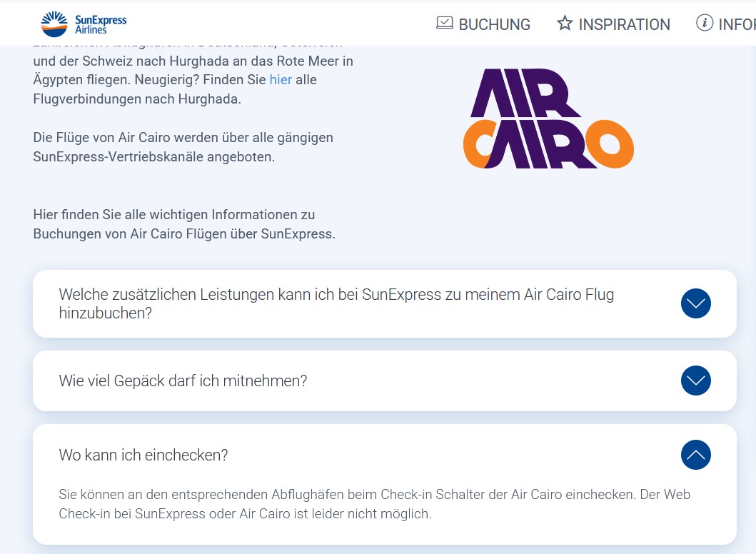
Task: Expand the 'Wie viel Gepäck' chevron
Action: tap(695, 381)
